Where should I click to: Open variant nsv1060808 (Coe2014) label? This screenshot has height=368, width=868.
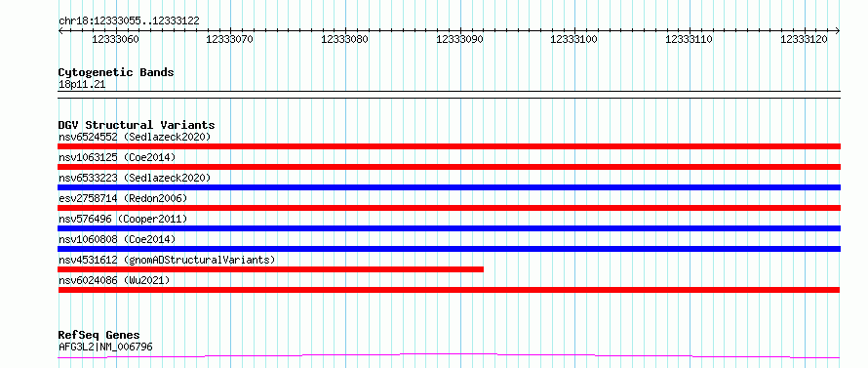click(x=117, y=239)
